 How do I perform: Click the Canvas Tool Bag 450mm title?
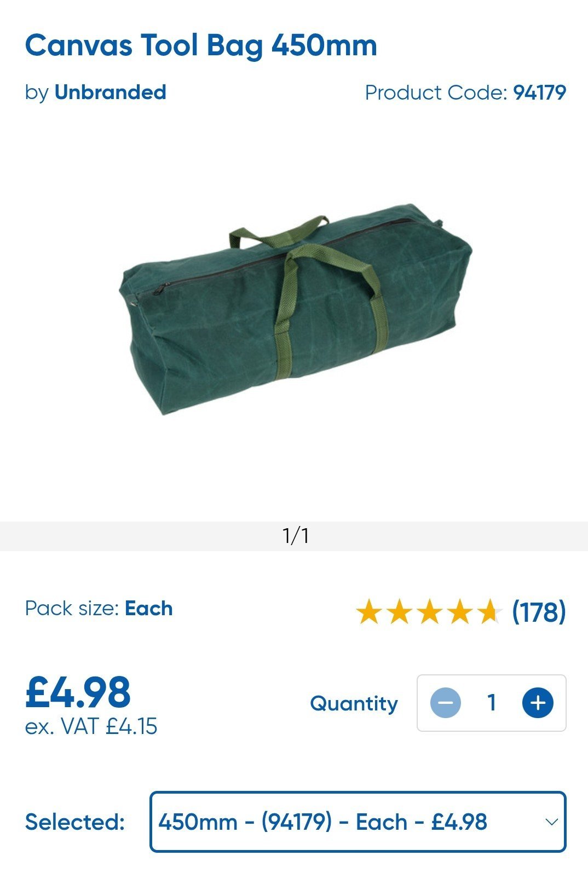pos(201,45)
